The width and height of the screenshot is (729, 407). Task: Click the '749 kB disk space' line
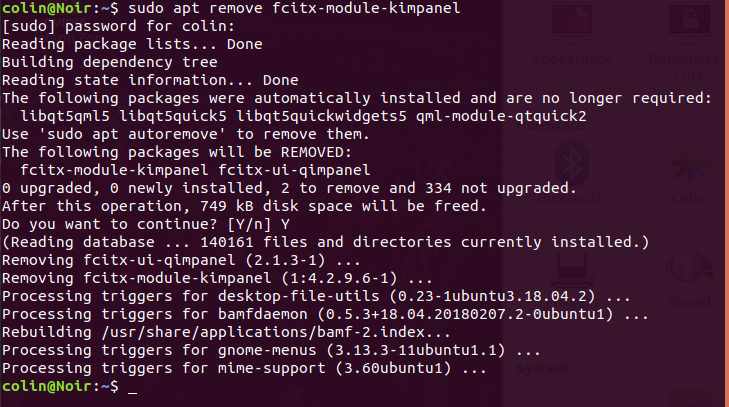coord(244,207)
